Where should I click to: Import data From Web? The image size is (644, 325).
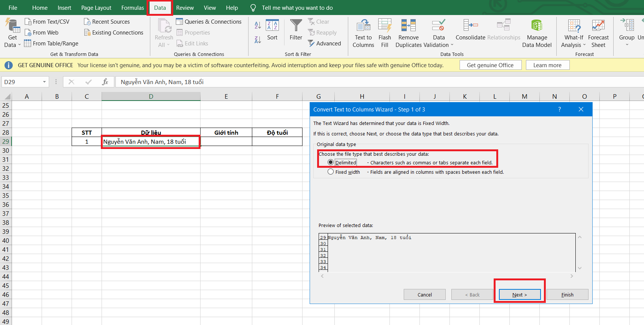(x=41, y=33)
